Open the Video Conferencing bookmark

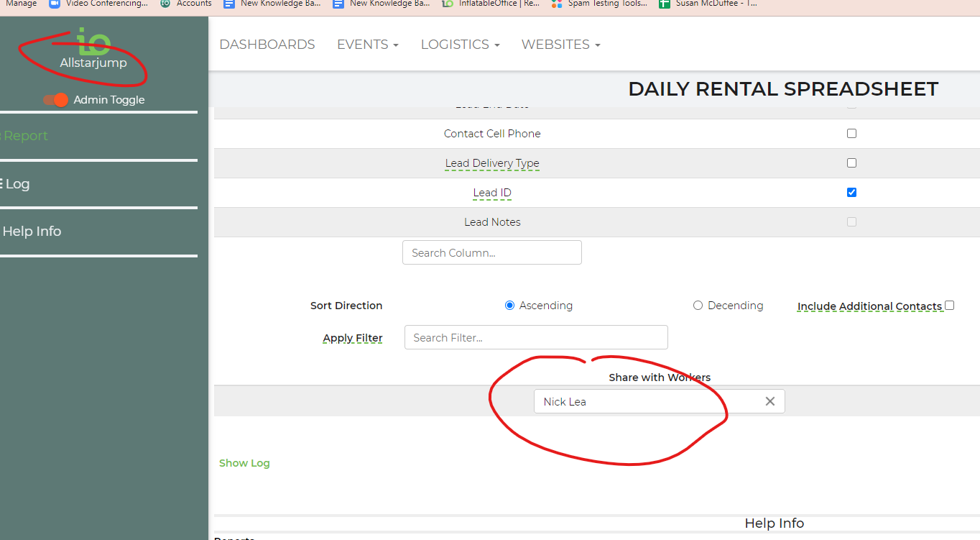coord(98,4)
